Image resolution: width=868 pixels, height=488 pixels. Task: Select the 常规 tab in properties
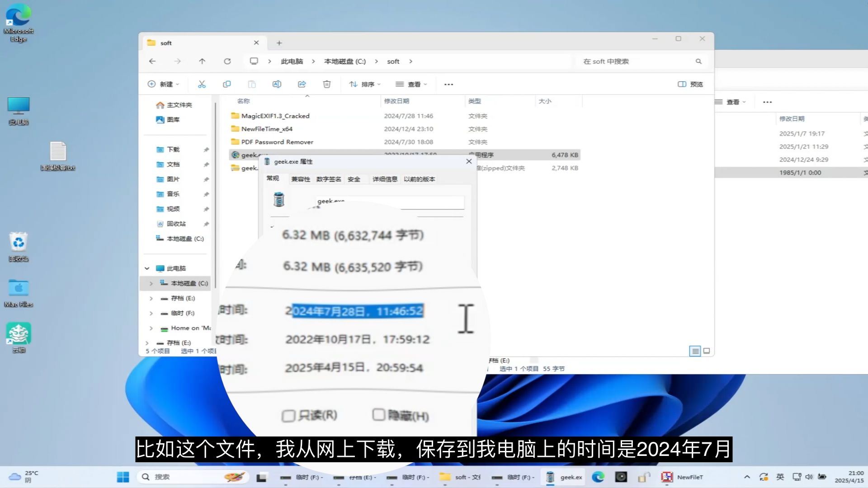[x=273, y=178]
